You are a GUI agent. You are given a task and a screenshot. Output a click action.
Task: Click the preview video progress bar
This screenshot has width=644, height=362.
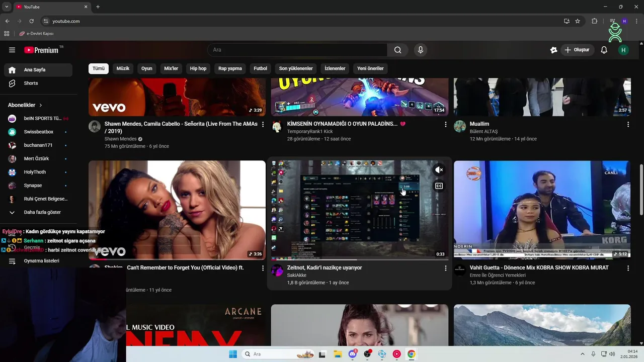[359, 259]
